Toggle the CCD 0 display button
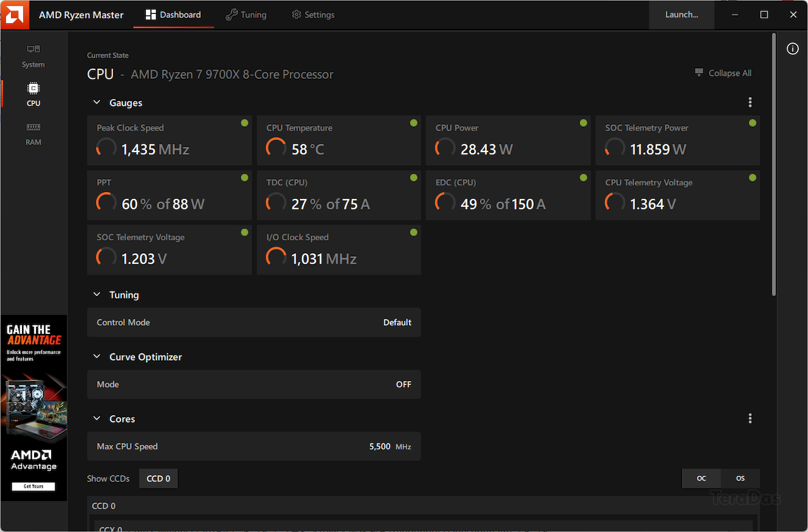 pyautogui.click(x=158, y=478)
